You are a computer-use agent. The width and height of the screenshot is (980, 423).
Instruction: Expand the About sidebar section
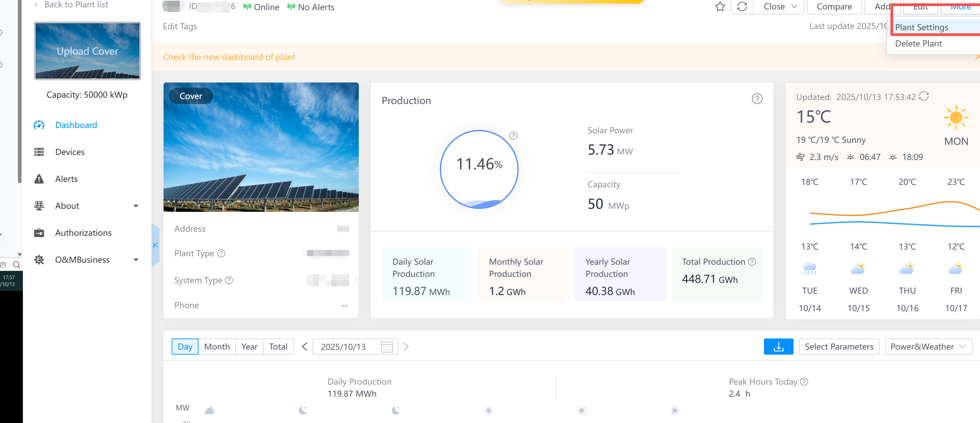[x=135, y=205]
